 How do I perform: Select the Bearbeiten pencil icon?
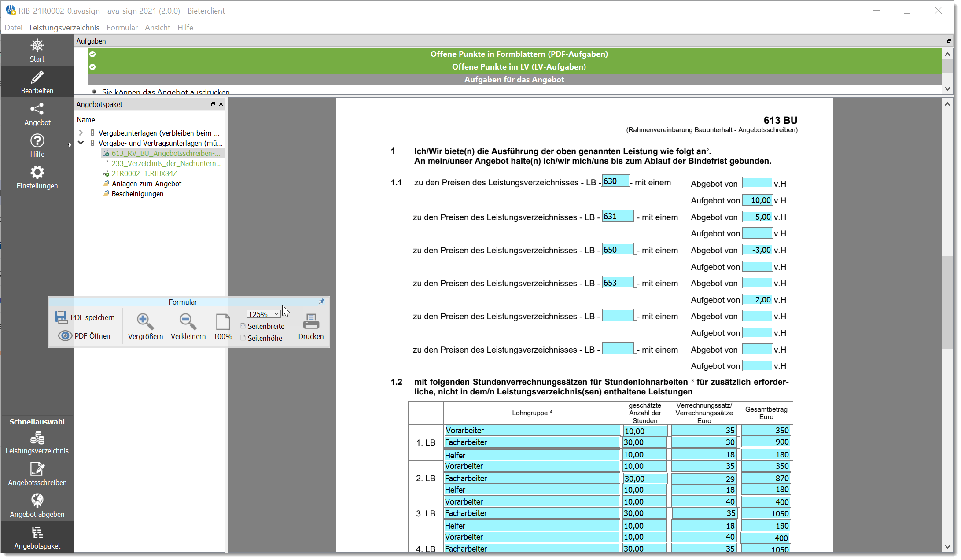(37, 78)
